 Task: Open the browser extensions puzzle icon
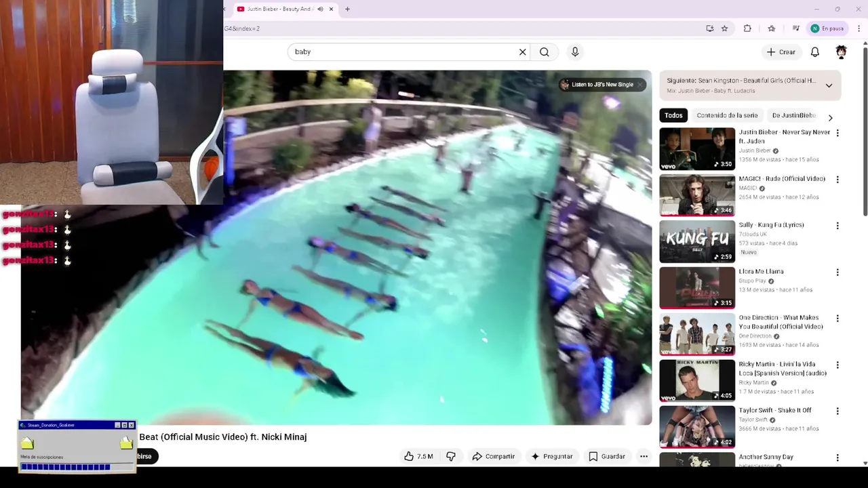click(x=747, y=28)
